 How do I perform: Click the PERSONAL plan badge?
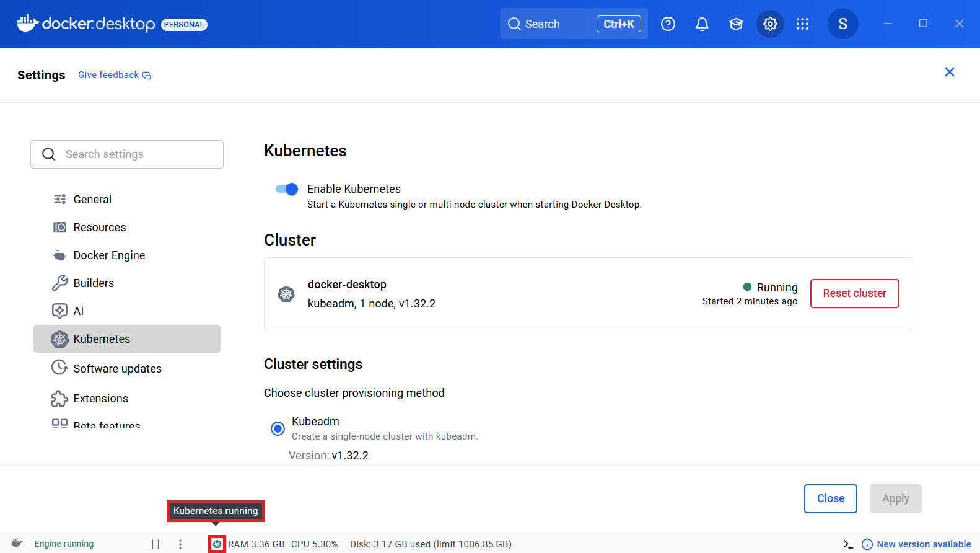point(184,25)
